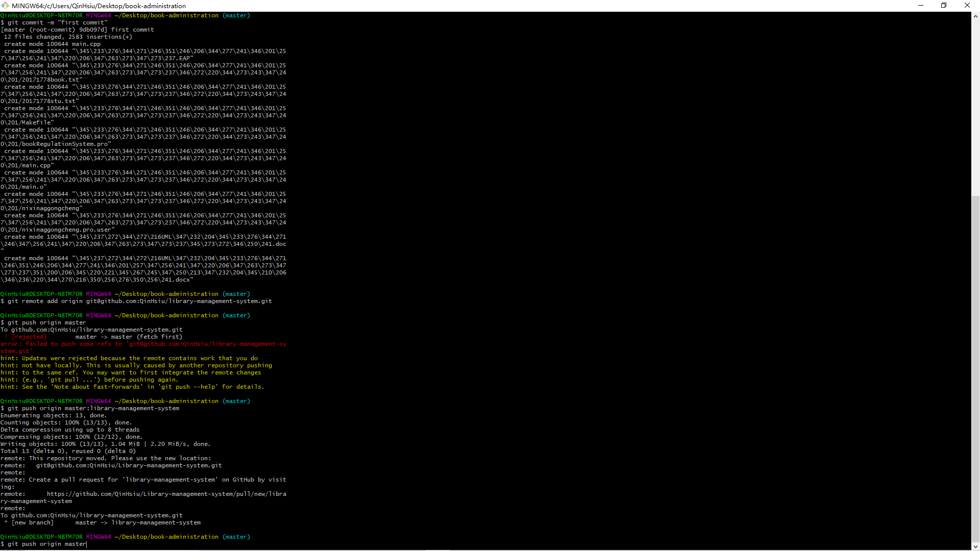The width and height of the screenshot is (980, 551).
Task: Click the '12 files changed' summary line
Action: point(68,37)
